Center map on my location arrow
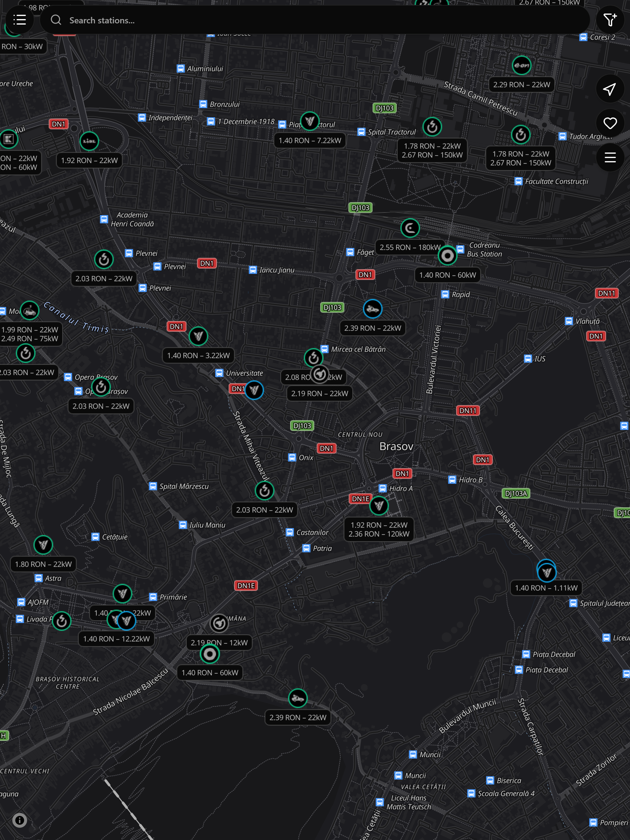Viewport: 630px width, 840px height. pyautogui.click(x=610, y=89)
